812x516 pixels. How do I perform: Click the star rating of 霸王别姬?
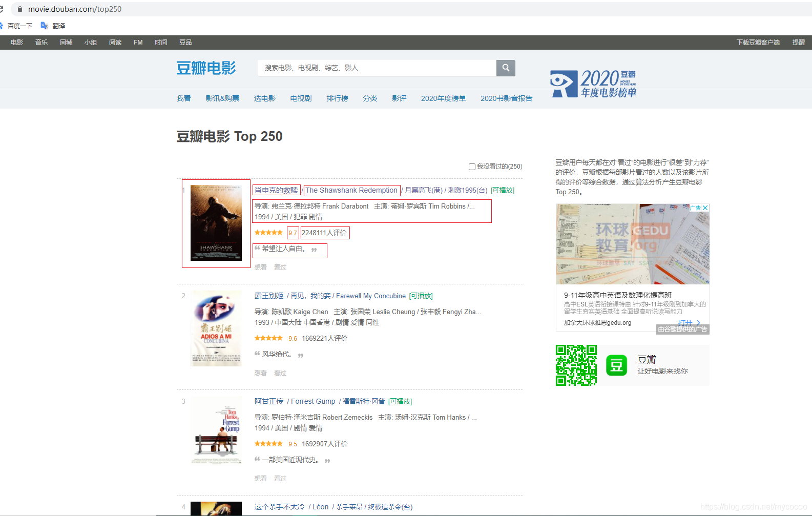[x=268, y=338]
